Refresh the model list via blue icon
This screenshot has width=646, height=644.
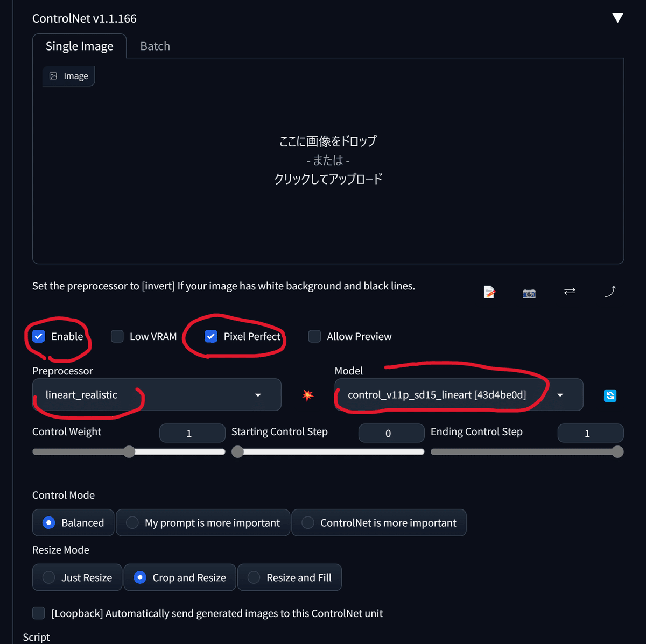[610, 395]
